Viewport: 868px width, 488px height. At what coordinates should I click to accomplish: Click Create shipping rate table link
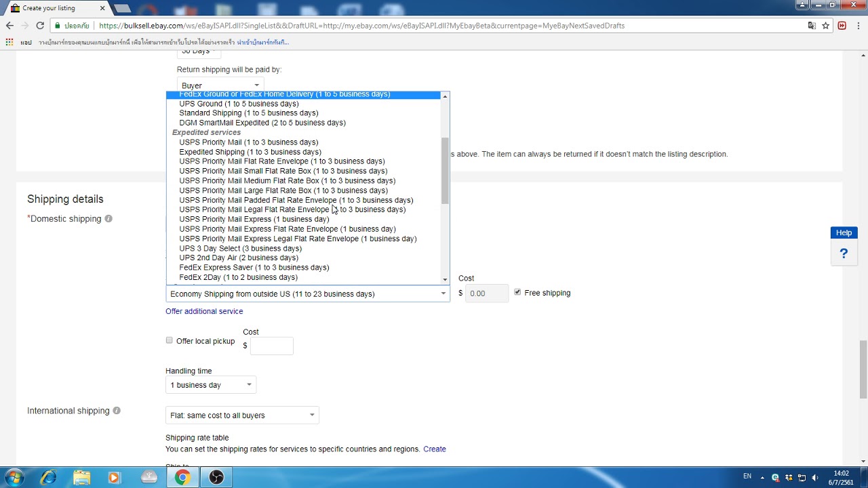point(435,449)
